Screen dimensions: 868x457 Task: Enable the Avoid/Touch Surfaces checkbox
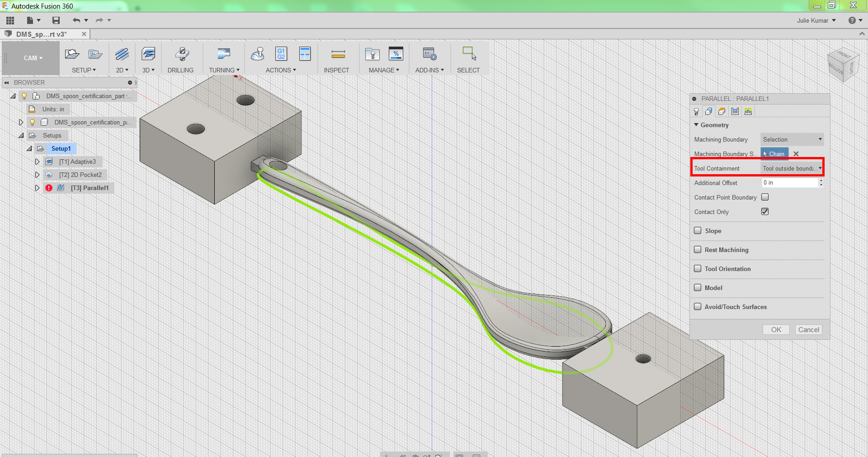[698, 307]
